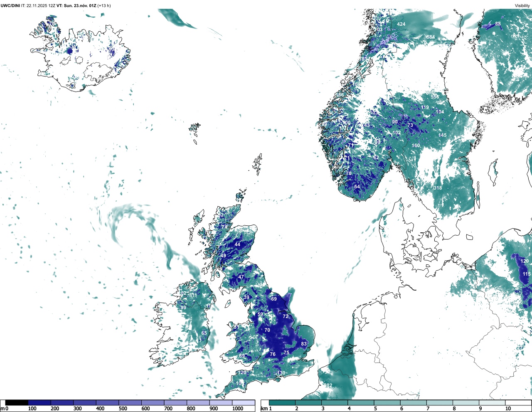This screenshot has height=412, width=532.
Task: Click visibility value '83' over East Anglia
Action: (x=304, y=344)
